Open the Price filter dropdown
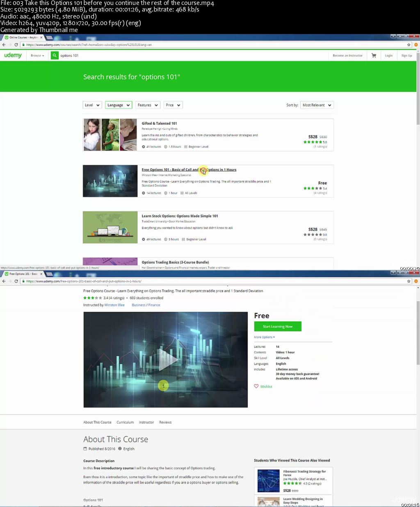 pyautogui.click(x=173, y=105)
